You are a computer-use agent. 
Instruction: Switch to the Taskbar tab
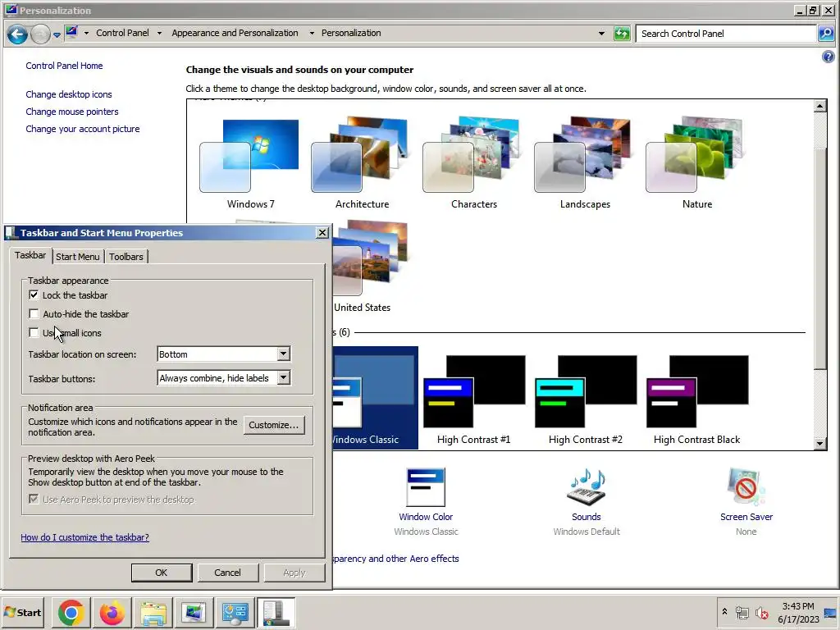tap(30, 256)
